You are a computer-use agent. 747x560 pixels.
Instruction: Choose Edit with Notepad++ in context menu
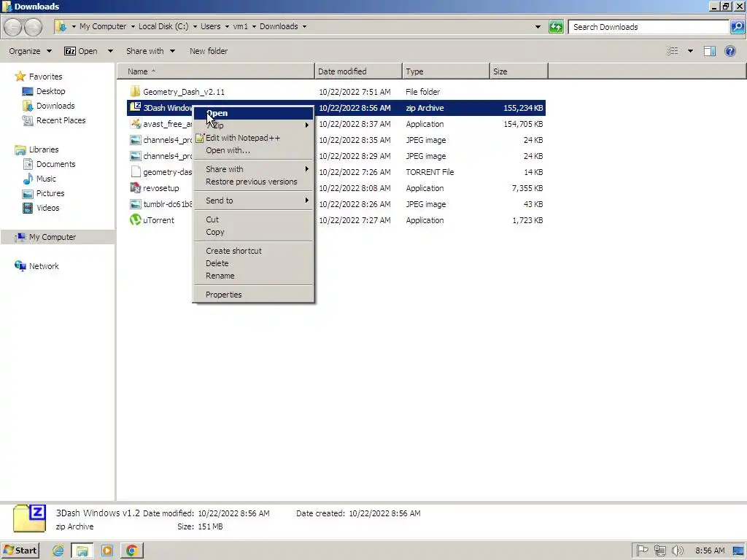pyautogui.click(x=253, y=138)
